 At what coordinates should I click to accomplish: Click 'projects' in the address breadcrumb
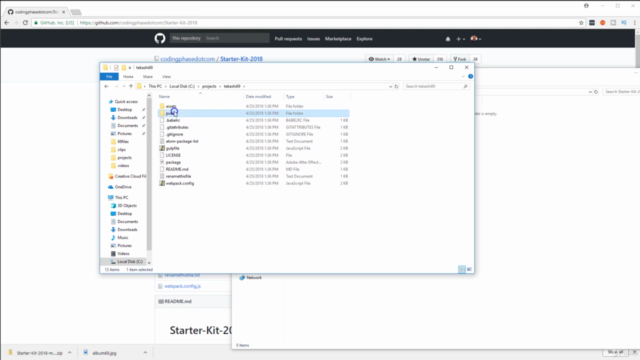[x=209, y=87]
